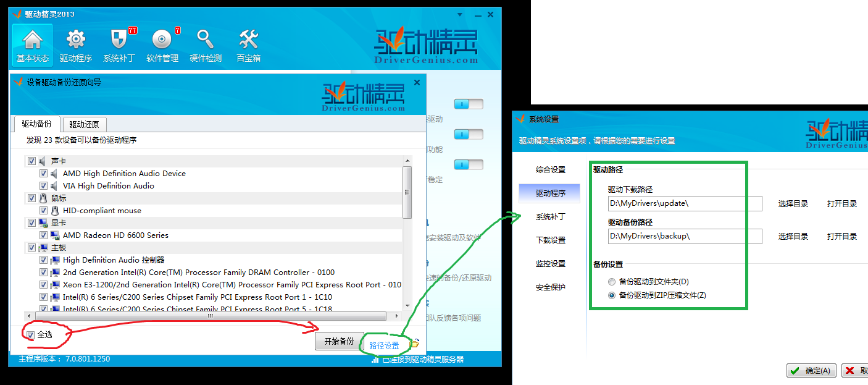Open the 基本状态 home icon
868x385 pixels.
pos(33,45)
